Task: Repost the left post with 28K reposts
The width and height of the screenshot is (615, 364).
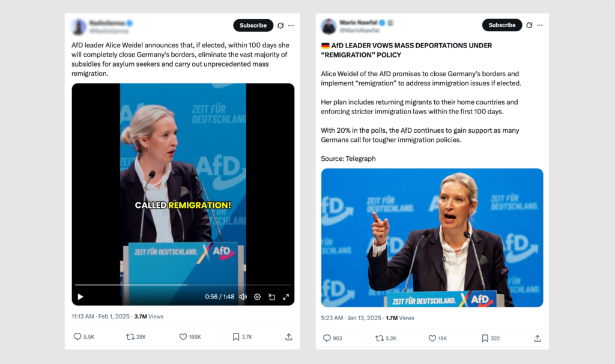Action: pyautogui.click(x=136, y=337)
